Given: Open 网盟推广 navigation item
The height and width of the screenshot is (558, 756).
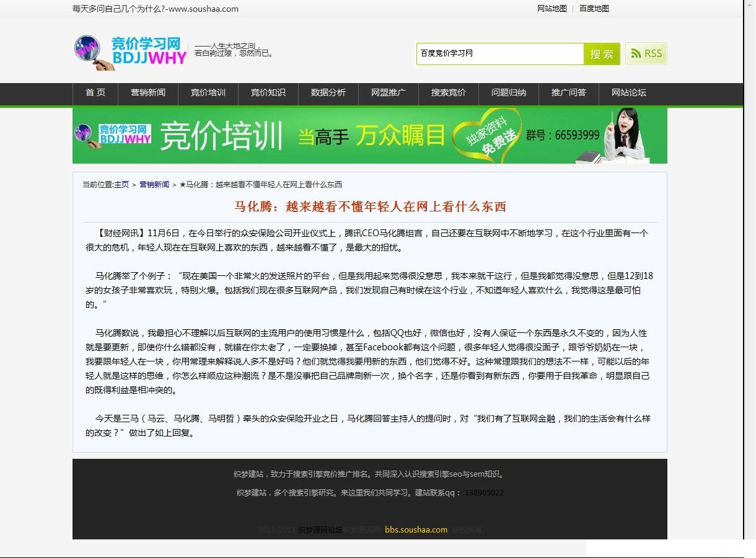Looking at the screenshot, I should (x=389, y=93).
